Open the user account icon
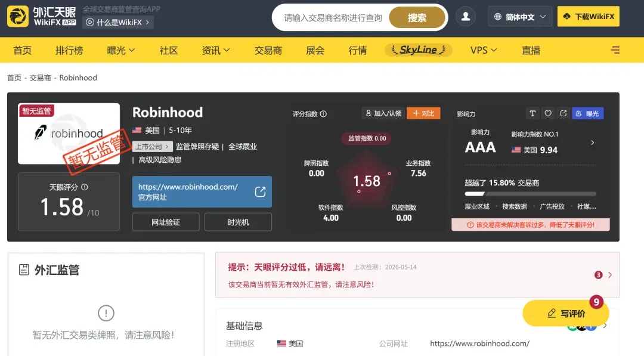The image size is (644, 356). 465,17
